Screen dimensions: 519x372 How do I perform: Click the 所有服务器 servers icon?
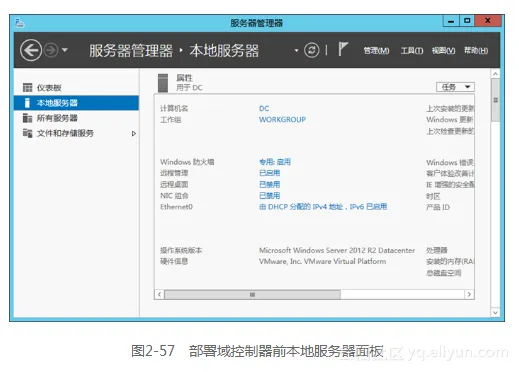tap(27, 118)
